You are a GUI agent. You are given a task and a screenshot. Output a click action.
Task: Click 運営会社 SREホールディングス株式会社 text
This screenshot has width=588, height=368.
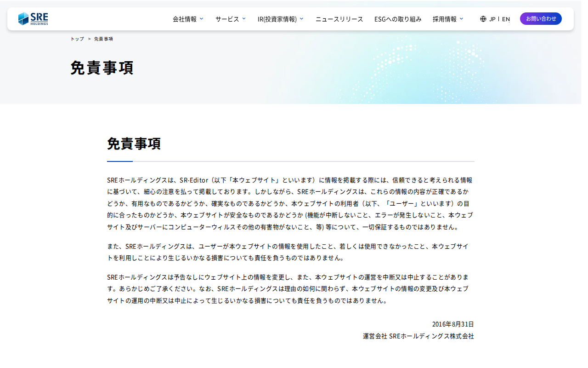tap(418, 336)
